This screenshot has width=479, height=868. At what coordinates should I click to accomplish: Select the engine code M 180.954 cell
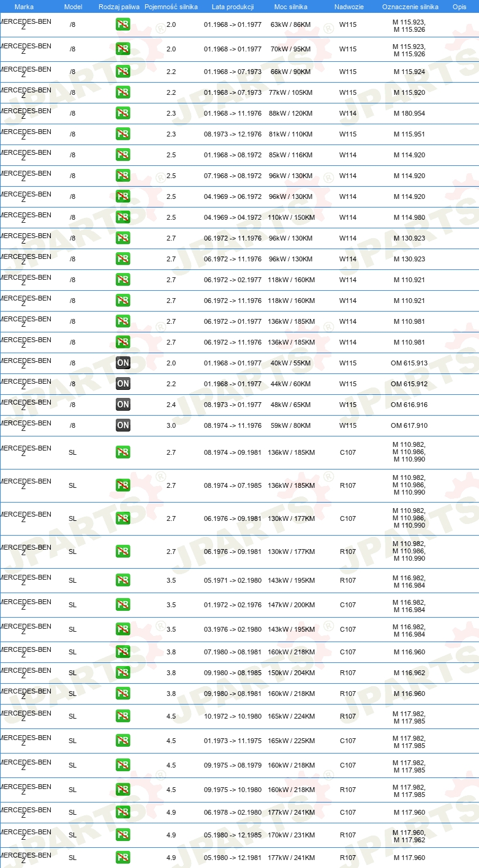[409, 114]
